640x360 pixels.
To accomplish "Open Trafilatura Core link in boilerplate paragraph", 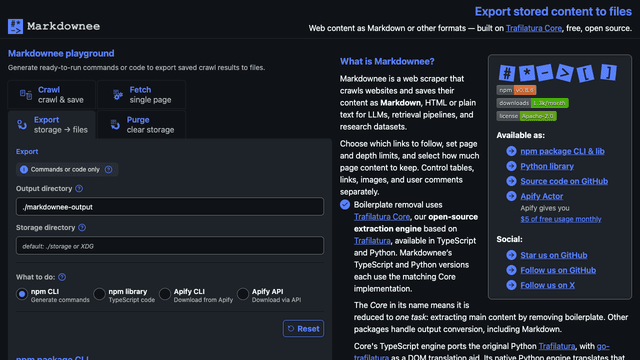I will 382,217.
